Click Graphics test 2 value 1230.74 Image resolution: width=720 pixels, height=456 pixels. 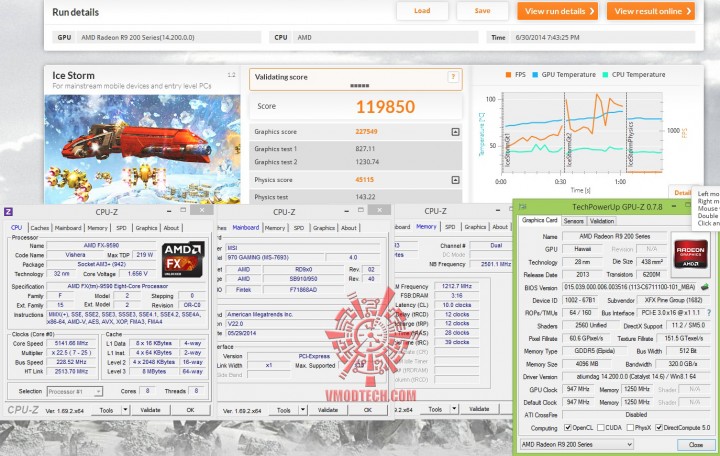(x=367, y=162)
